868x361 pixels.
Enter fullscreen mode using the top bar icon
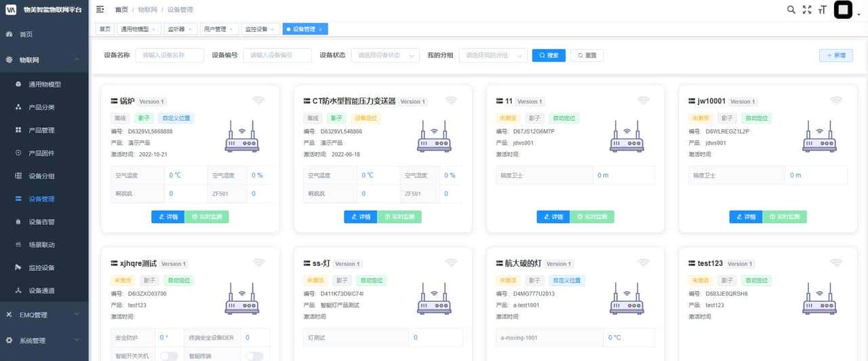(807, 9)
